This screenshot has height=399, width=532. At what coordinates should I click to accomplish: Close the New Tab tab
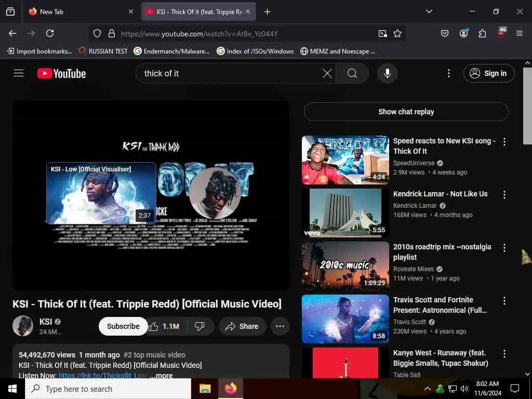click(x=131, y=12)
